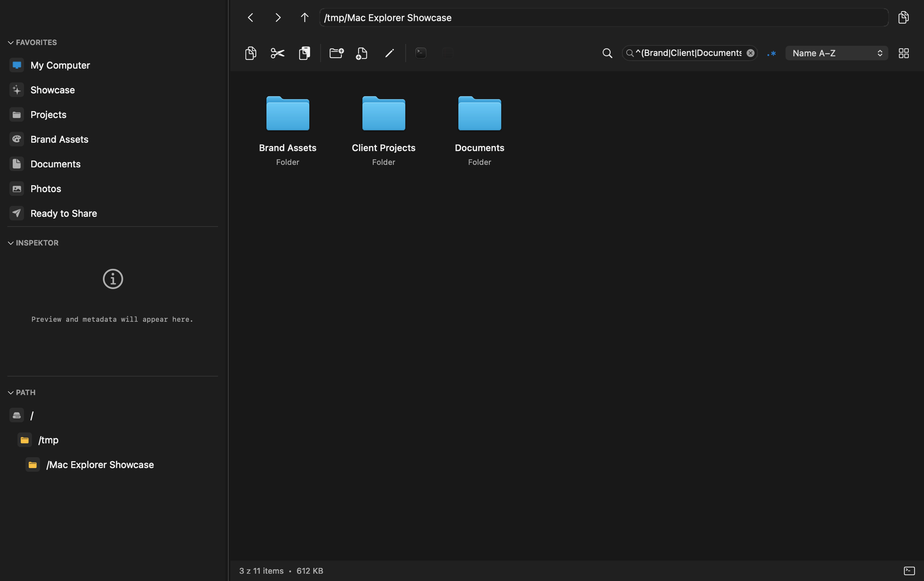Click the path address field
The height and width of the screenshot is (581, 924).
604,18
